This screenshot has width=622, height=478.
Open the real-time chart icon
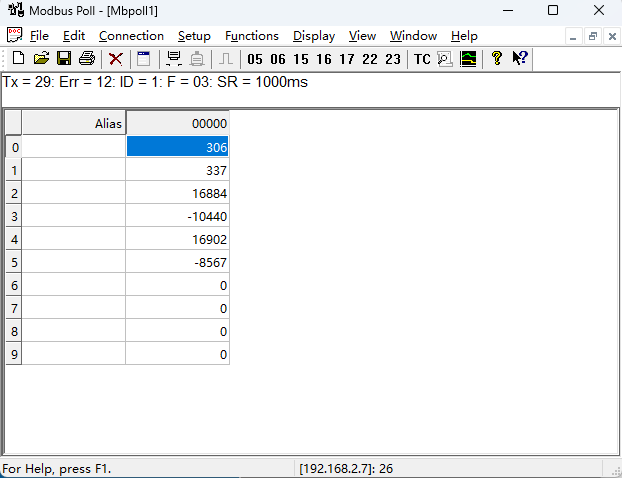click(x=468, y=59)
